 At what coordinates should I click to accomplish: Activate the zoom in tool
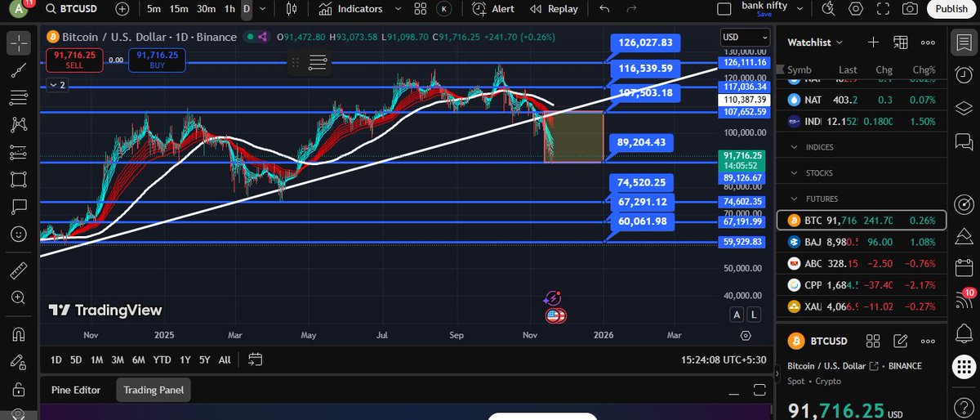point(20,297)
